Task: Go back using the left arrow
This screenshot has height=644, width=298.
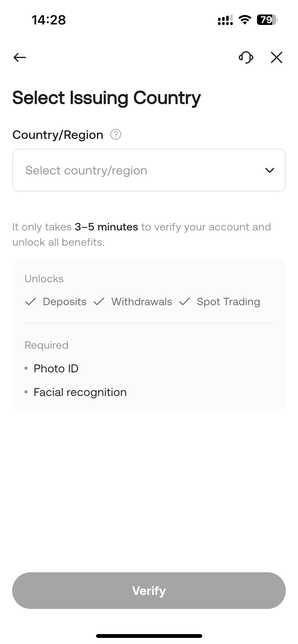Action: pos(20,57)
